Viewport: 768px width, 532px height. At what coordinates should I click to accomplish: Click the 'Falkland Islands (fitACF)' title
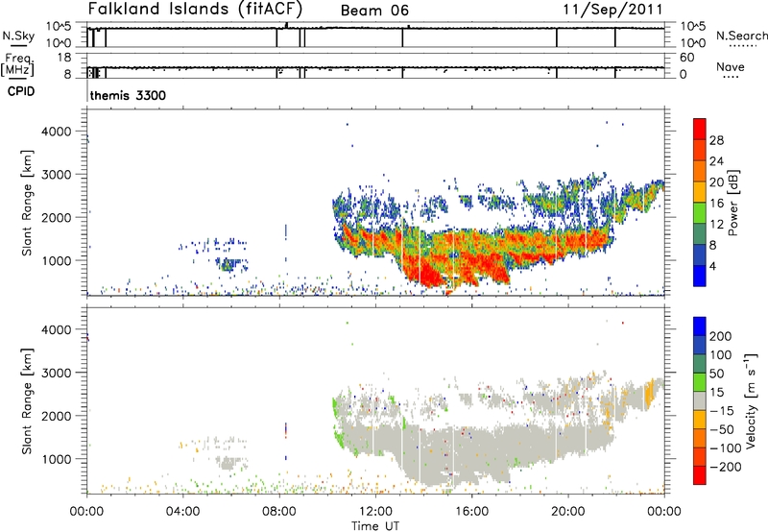(196, 10)
